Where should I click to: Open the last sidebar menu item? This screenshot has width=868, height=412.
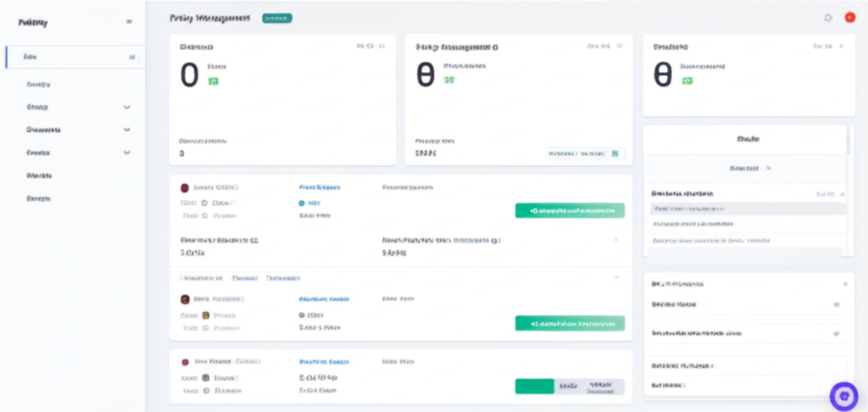39,198
